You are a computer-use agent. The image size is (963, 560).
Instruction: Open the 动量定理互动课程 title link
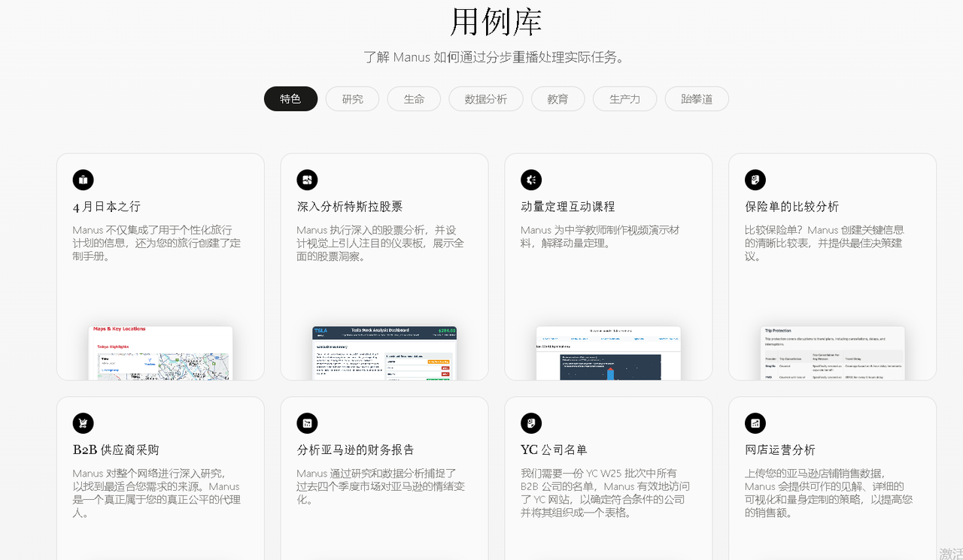point(567,207)
